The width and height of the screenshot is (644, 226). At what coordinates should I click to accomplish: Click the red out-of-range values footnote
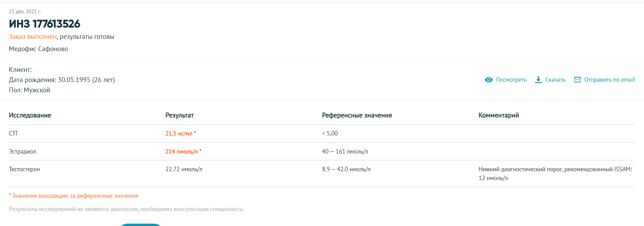(x=74, y=196)
